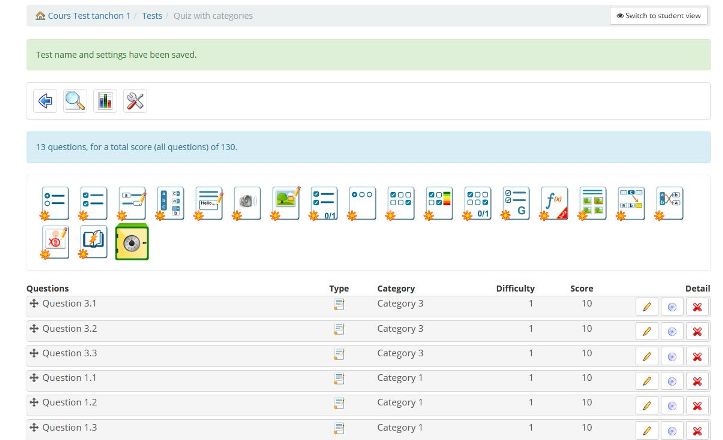Add the checklist 0/1 exact answers question
This screenshot has height=440, width=723.
pyautogui.click(x=324, y=203)
